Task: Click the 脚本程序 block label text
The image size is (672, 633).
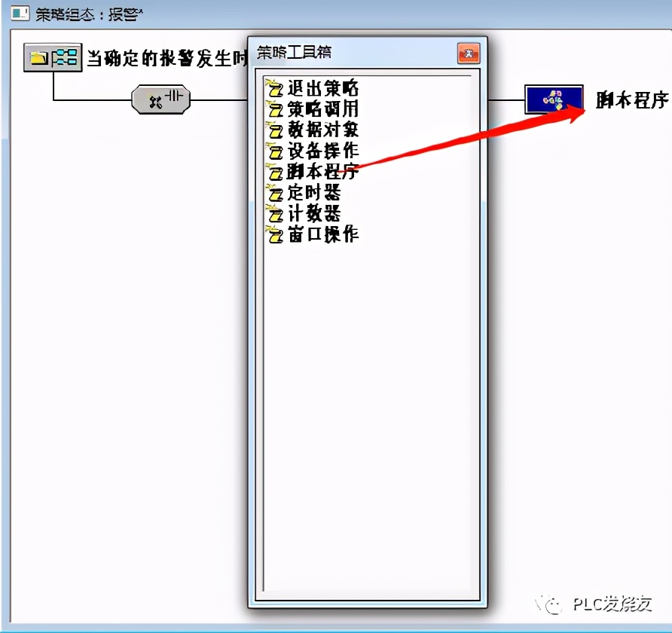Action: pos(632,99)
